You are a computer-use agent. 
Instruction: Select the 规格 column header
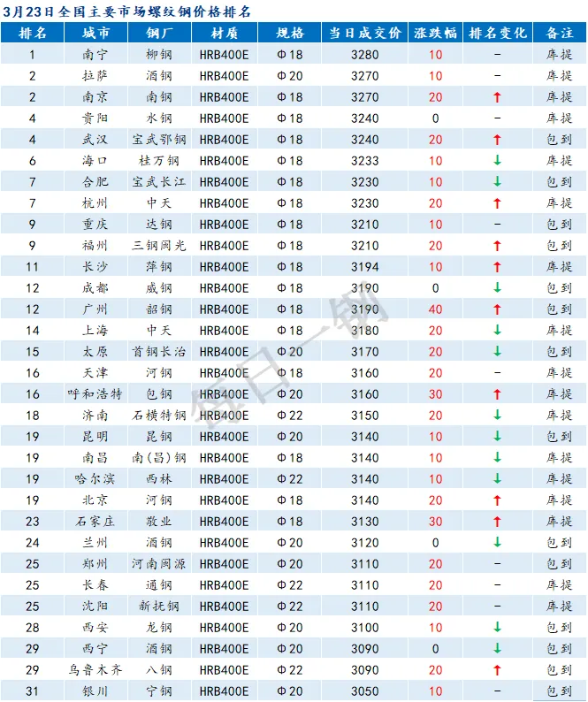290,33
